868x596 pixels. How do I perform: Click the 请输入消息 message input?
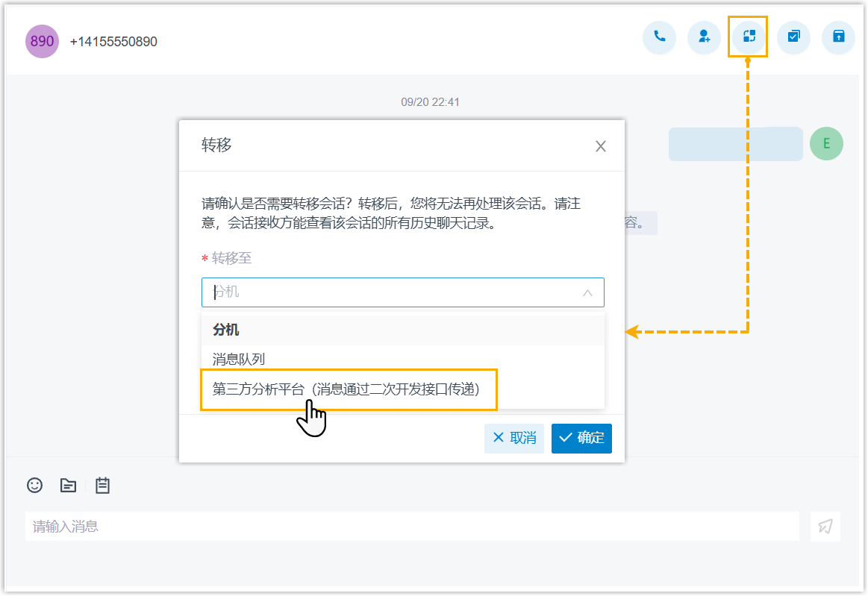tap(410, 526)
